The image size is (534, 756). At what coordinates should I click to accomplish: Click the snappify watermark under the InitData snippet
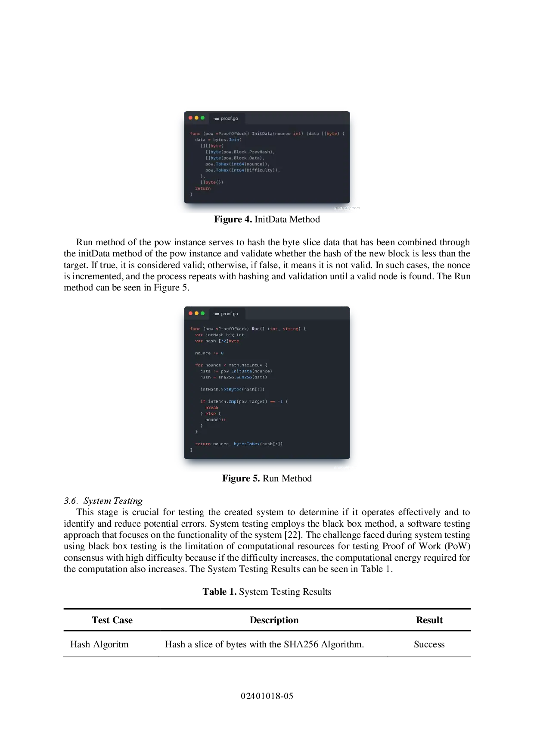point(345,208)
